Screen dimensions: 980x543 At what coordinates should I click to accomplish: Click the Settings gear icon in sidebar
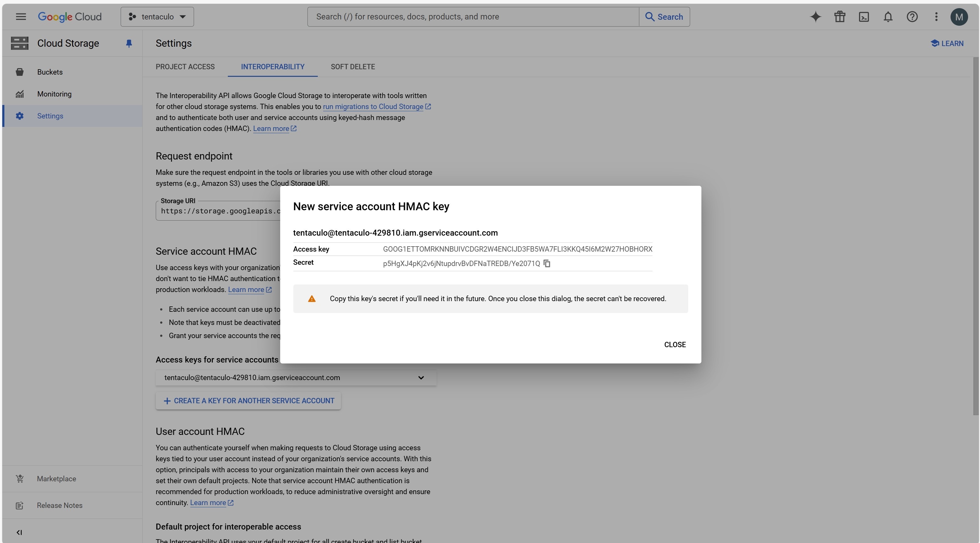coord(20,116)
